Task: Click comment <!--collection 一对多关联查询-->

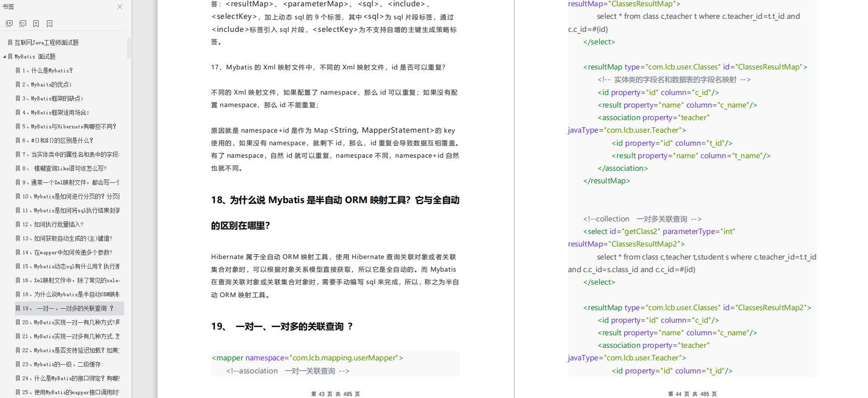Action: pyautogui.click(x=642, y=219)
